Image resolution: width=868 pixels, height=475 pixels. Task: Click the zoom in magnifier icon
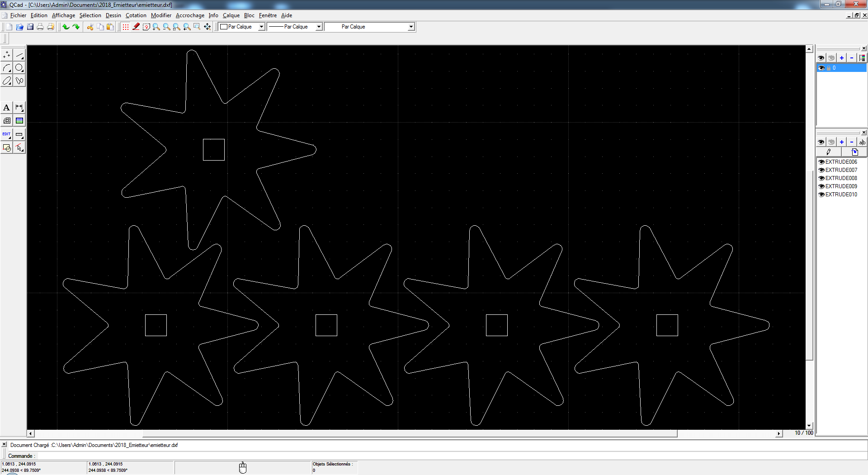tap(156, 27)
